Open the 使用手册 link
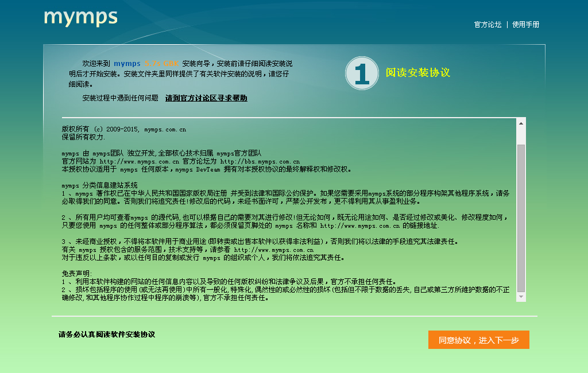 coord(524,25)
